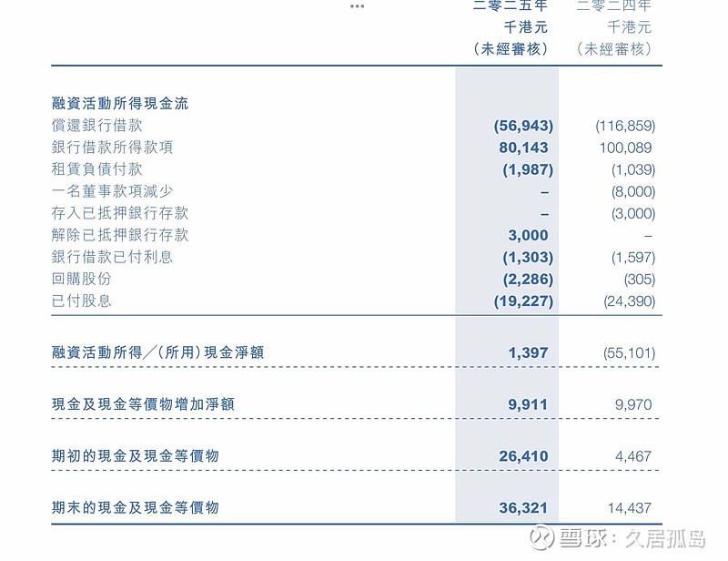Select the row label 回購股份
The image size is (728, 561).
82,278
